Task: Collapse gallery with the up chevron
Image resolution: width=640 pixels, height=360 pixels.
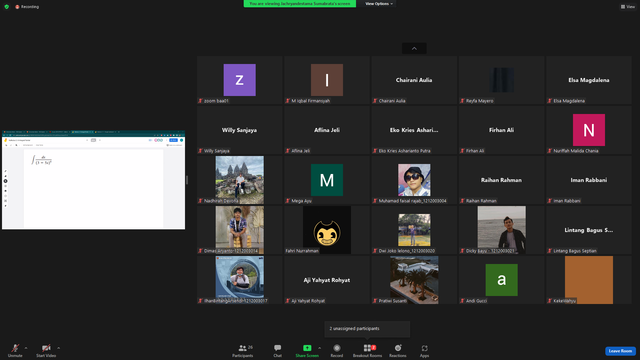Action: 414,49
